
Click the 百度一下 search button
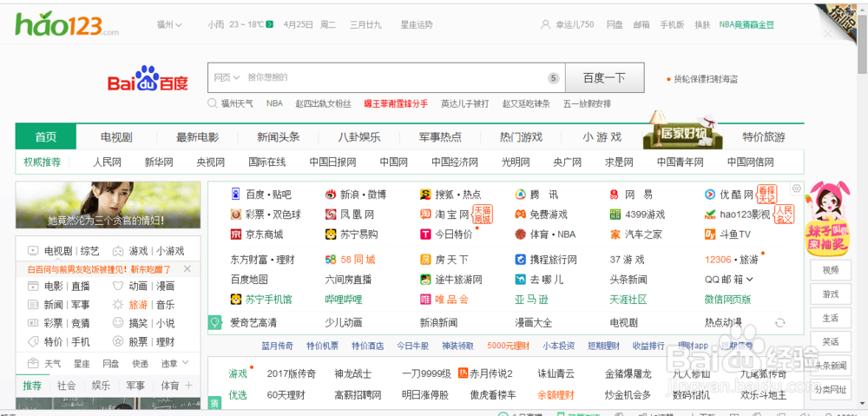[604, 77]
